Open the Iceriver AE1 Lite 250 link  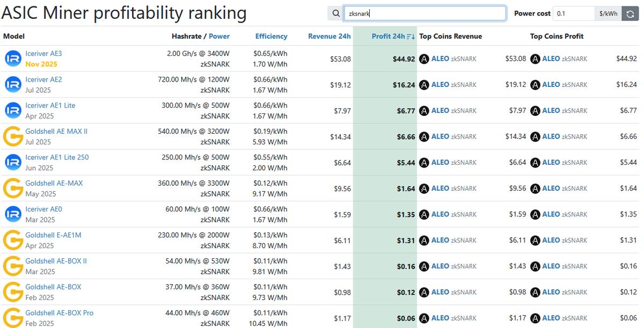(57, 157)
